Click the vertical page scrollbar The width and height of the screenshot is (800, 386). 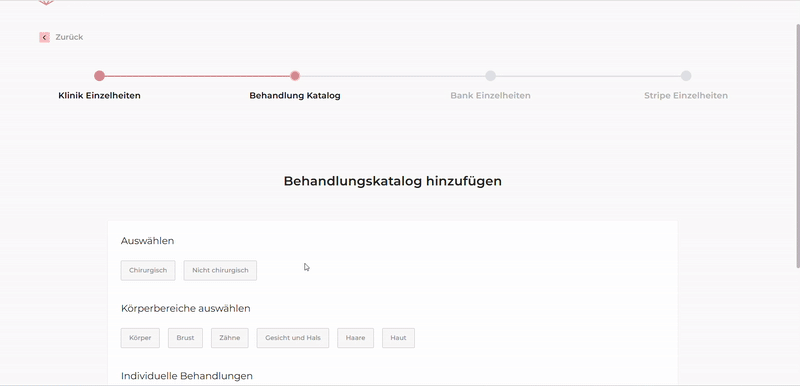[x=797, y=145]
